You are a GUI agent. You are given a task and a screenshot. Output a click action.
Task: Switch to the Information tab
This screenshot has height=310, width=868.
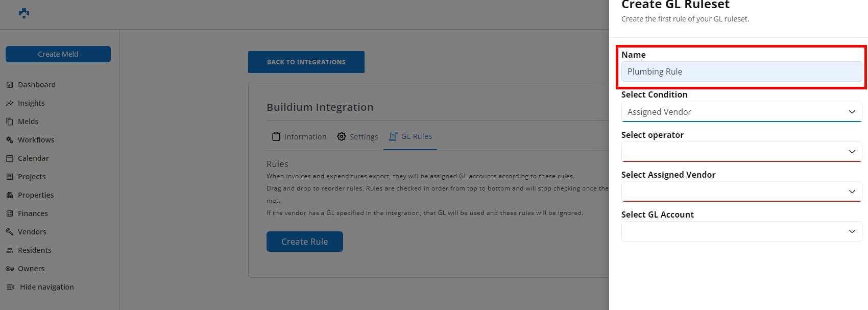pyautogui.click(x=299, y=137)
